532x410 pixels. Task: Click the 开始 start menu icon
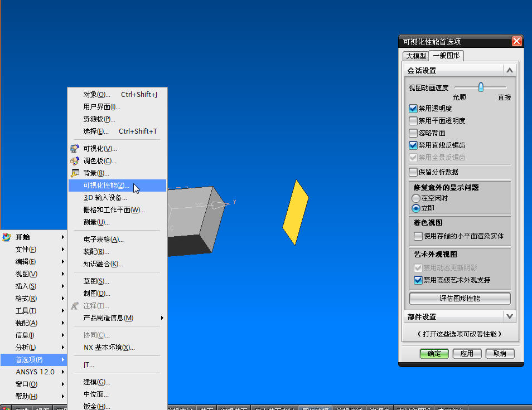pyautogui.click(x=7, y=237)
